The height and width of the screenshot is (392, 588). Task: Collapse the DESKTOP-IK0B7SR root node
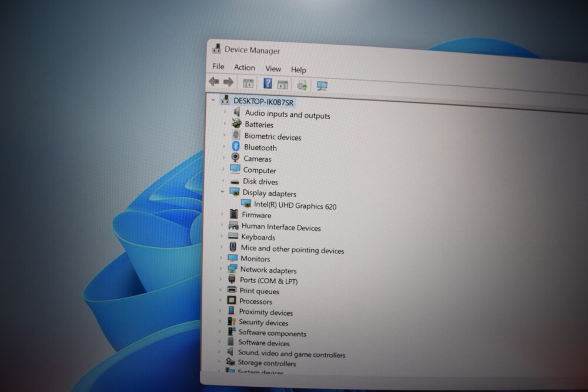[x=213, y=100]
